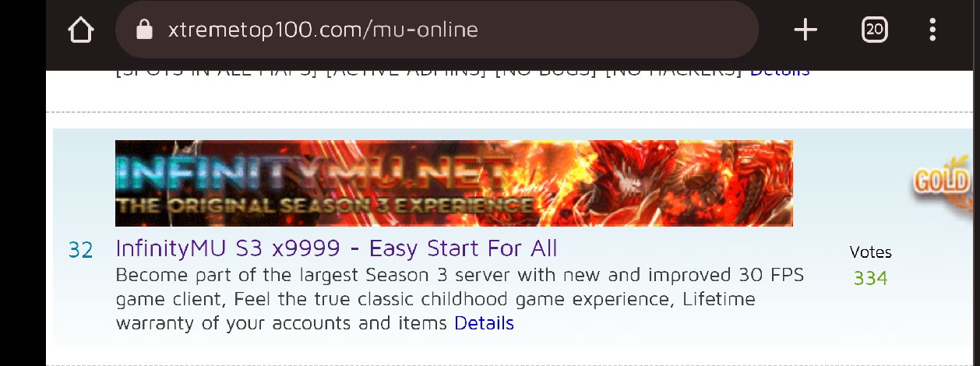The width and height of the screenshot is (980, 366).
Task: Select the rank number 32
Action: point(81,250)
